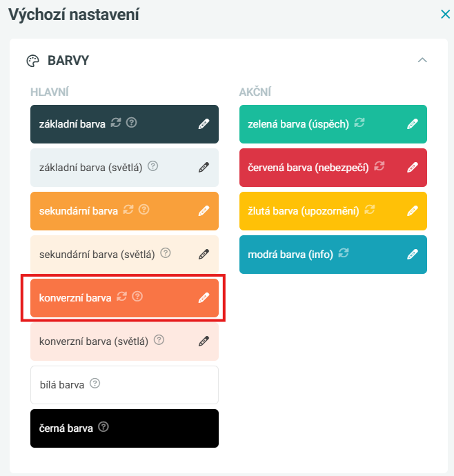Reset základní barva with refresh icon
The height and width of the screenshot is (476, 454).
[116, 123]
